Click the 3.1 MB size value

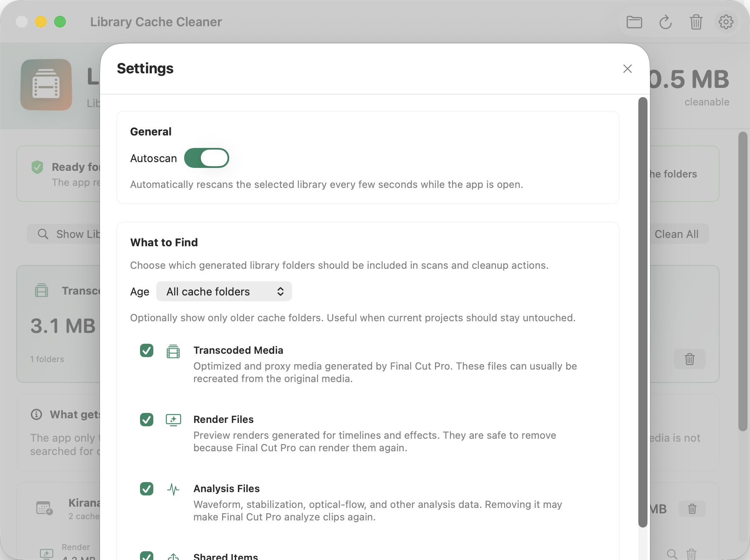pos(63,326)
